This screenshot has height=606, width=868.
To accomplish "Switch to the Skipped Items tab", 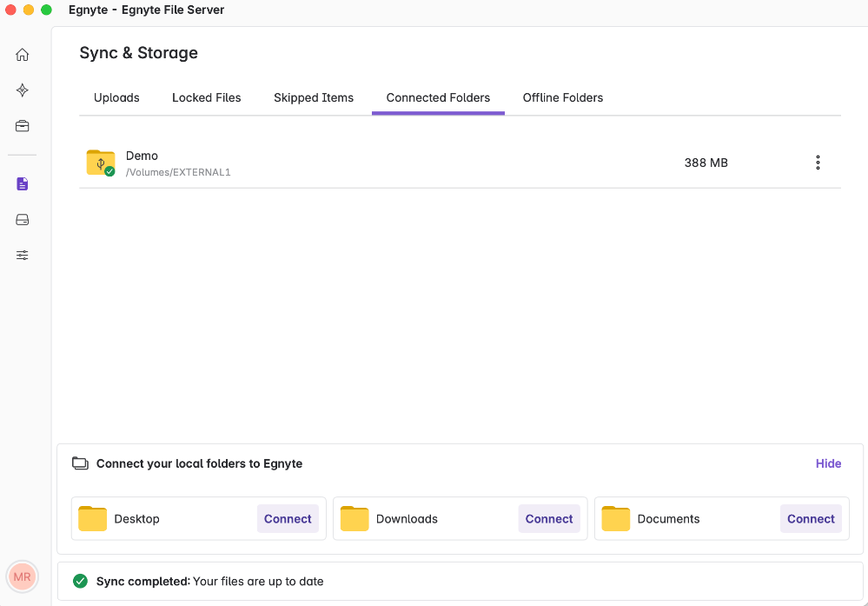I will [x=314, y=97].
